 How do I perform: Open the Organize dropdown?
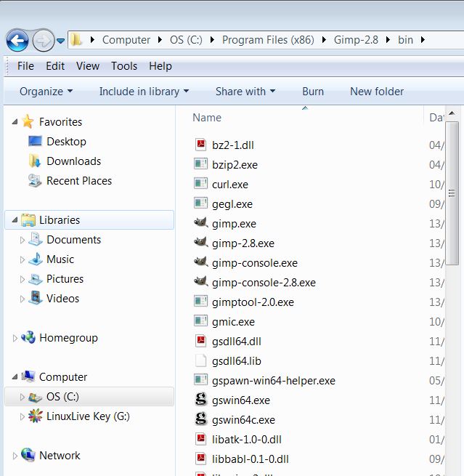point(46,92)
